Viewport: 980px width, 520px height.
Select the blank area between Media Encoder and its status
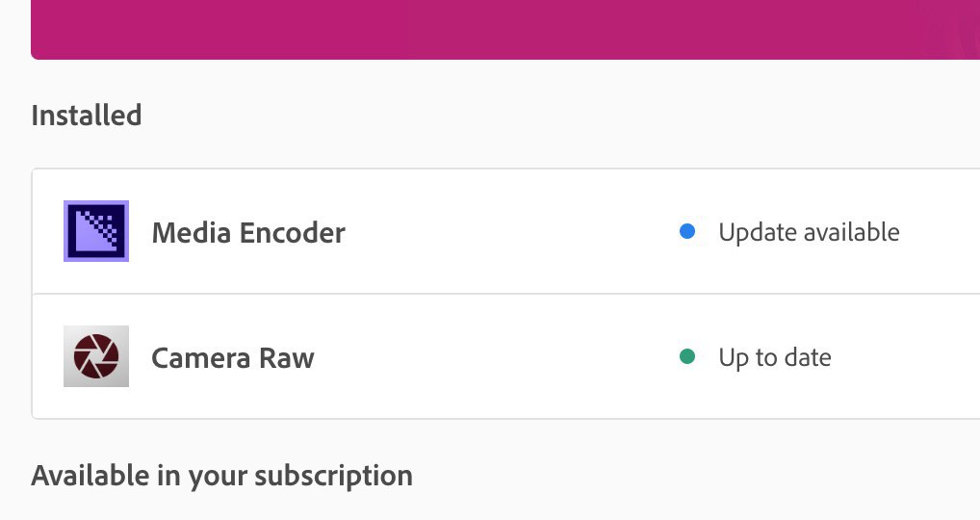tap(511, 232)
